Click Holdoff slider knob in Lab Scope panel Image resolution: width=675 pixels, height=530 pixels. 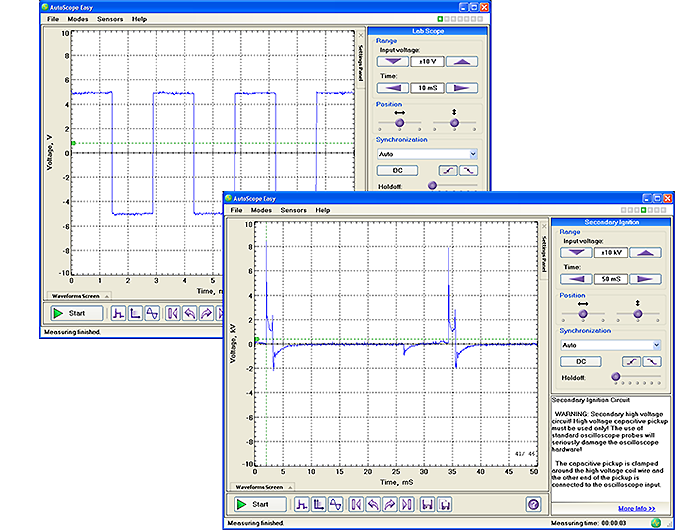[432, 185]
